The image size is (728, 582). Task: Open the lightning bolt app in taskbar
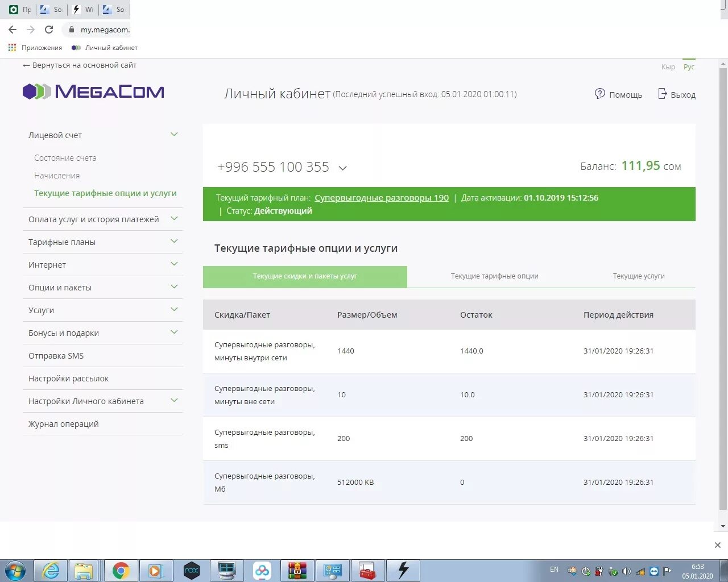403,571
